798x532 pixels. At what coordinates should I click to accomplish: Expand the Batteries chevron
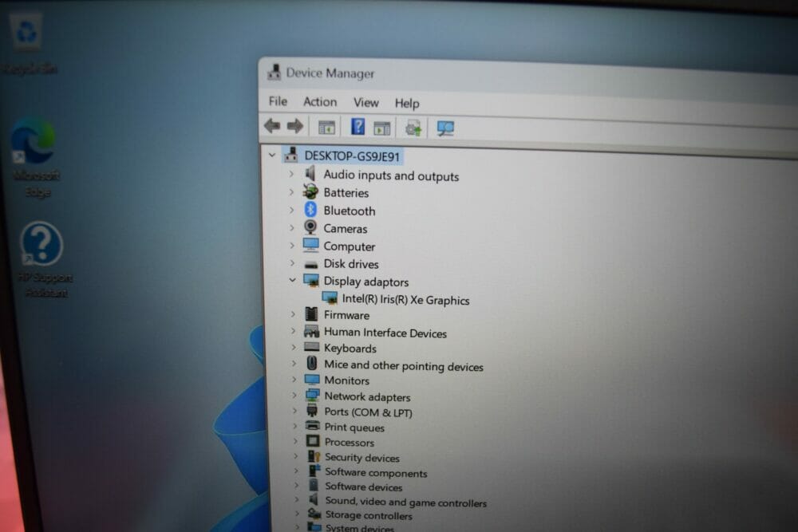pos(291,191)
